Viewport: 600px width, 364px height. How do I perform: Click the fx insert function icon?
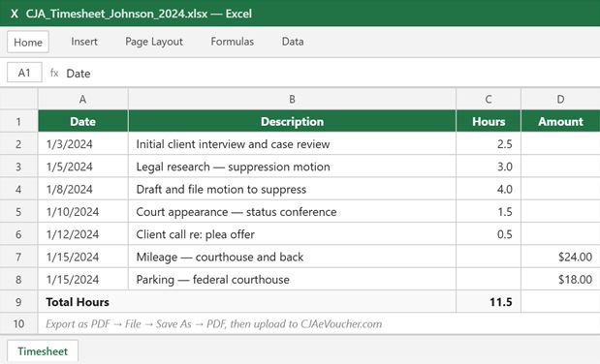point(54,73)
